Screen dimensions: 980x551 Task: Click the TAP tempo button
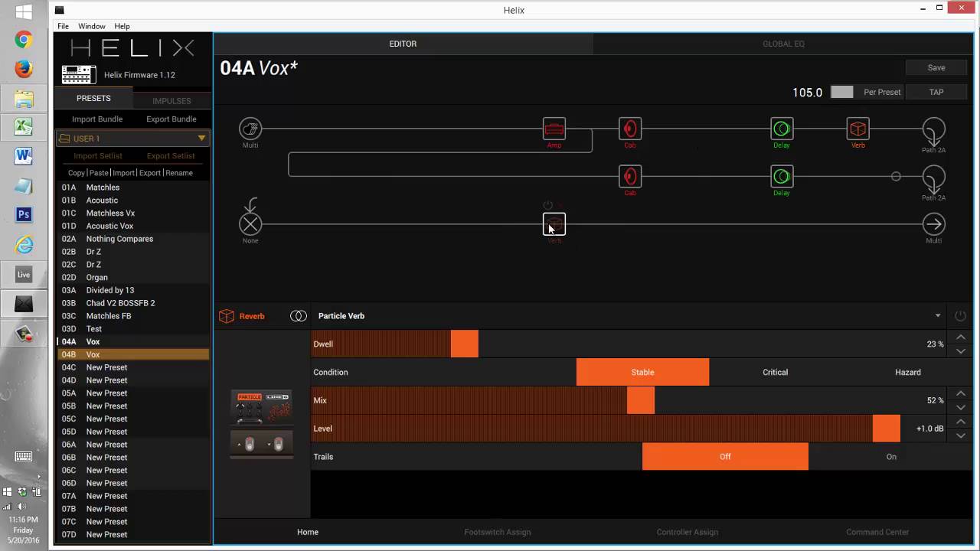click(x=936, y=92)
